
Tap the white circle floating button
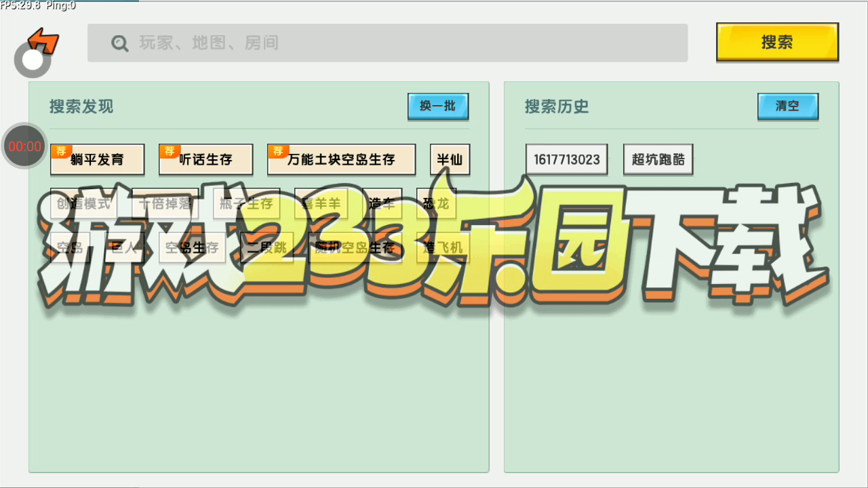point(33,60)
